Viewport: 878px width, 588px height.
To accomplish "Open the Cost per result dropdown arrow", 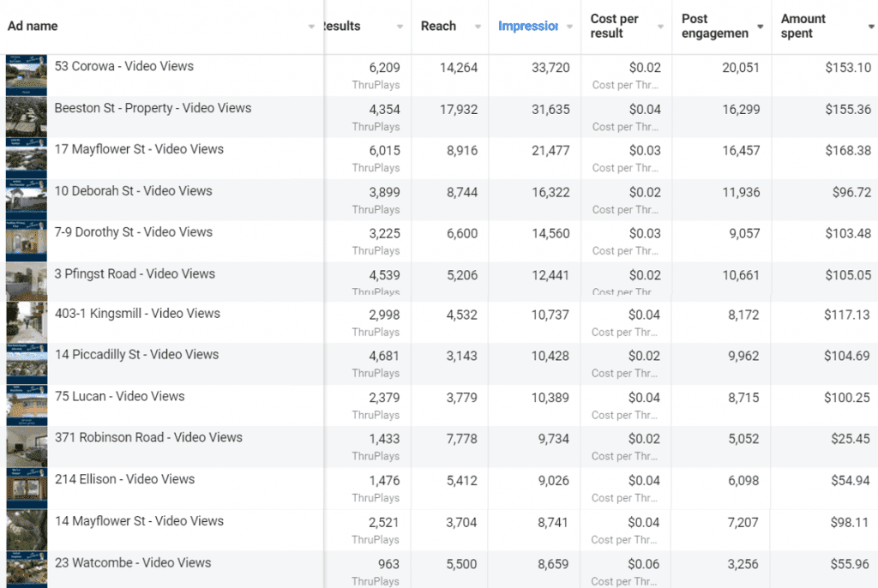I will click(x=661, y=27).
